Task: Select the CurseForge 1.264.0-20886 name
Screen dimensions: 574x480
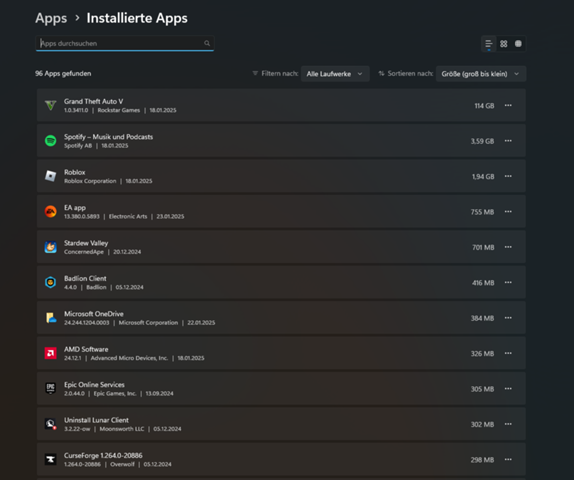Action: (103, 455)
